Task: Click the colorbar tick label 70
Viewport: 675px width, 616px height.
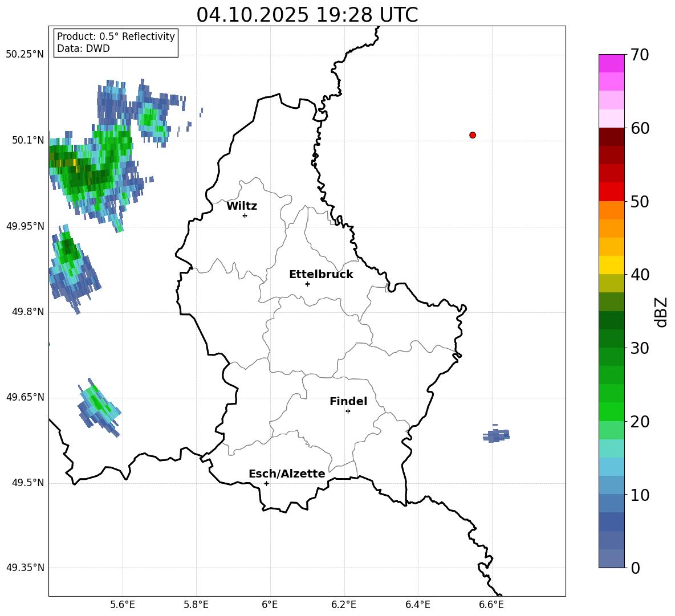Action: [x=640, y=55]
